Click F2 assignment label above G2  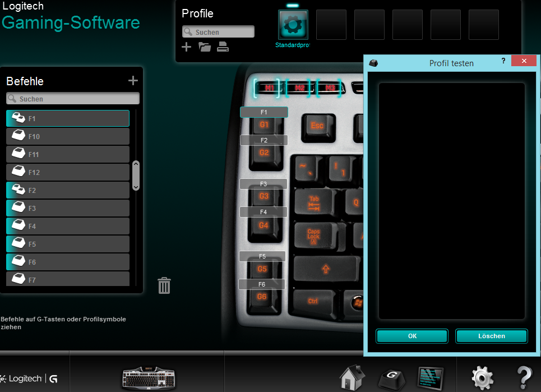264,140
